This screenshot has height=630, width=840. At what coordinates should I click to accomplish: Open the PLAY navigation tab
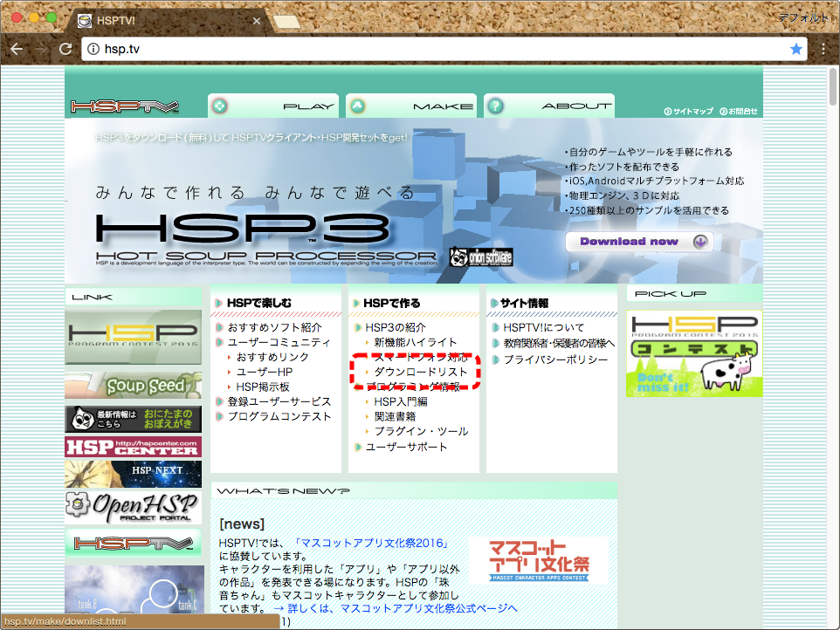coord(273,106)
